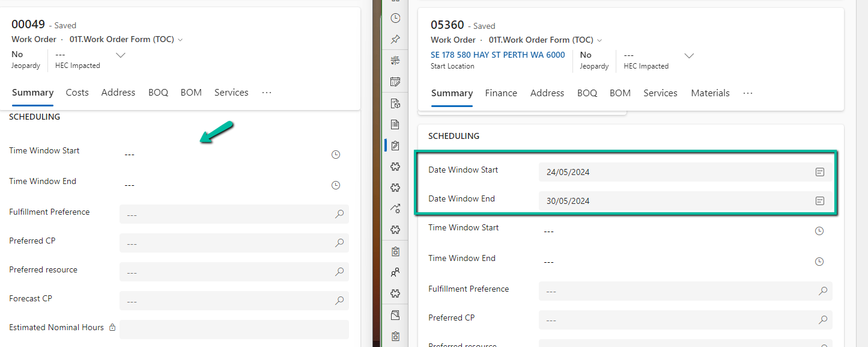868x347 pixels.
Task: Click Time Window Start clock icon on 00049
Action: click(336, 155)
